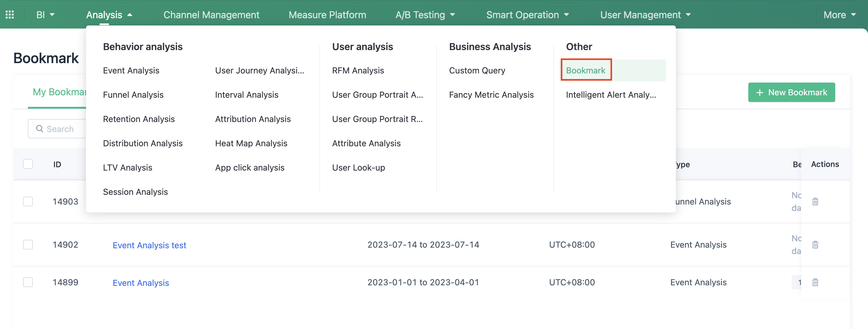This screenshot has width=868, height=329.
Task: Click the New Bookmark button
Action: point(791,92)
